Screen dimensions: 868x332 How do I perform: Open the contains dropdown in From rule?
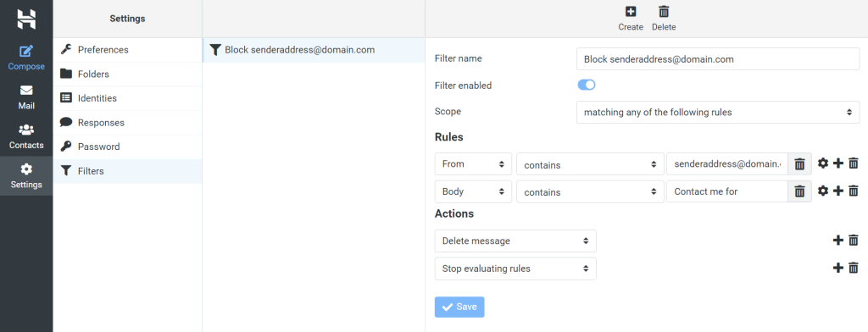pos(590,164)
